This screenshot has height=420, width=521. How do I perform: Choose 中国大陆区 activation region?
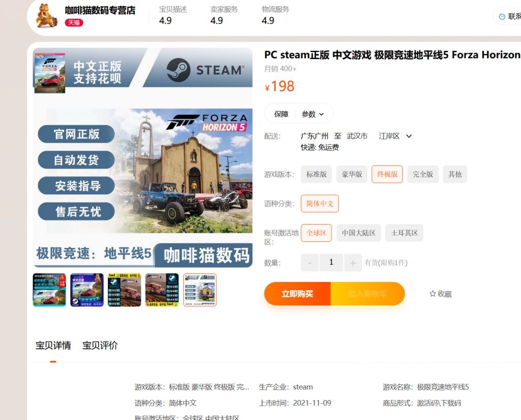pos(359,233)
